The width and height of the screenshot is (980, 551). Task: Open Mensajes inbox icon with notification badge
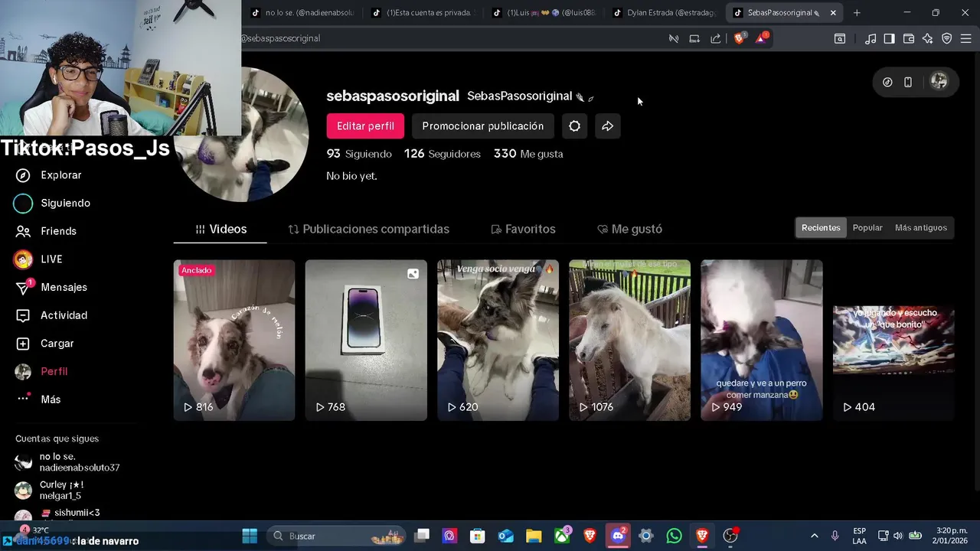(24, 288)
